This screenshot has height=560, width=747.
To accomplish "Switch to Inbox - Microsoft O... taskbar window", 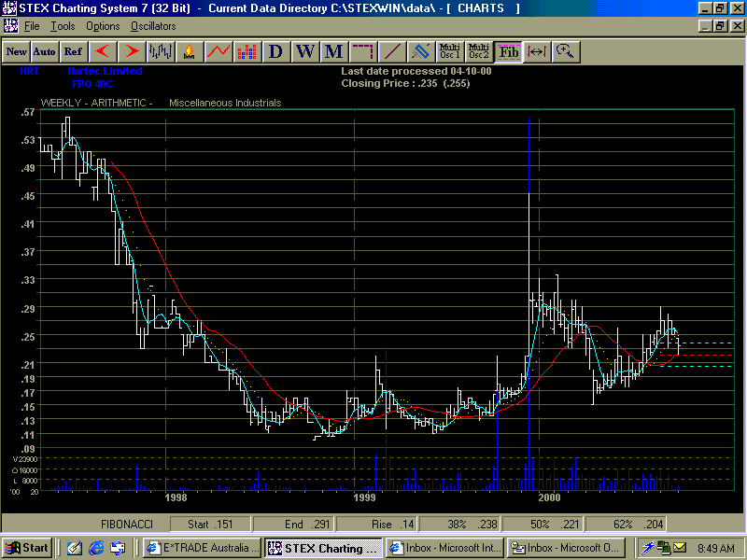I will [x=566, y=548].
